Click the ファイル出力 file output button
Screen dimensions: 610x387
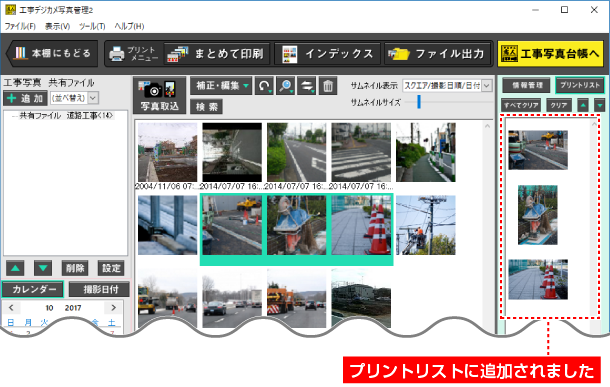click(437, 54)
